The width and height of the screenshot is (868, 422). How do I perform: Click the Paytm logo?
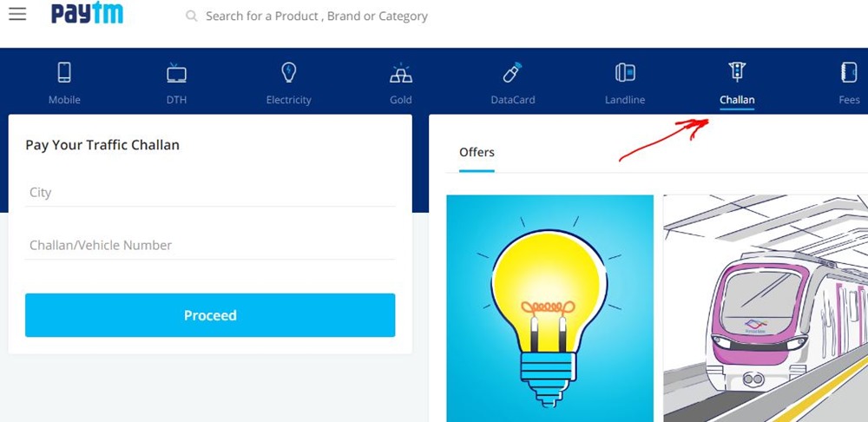click(87, 15)
